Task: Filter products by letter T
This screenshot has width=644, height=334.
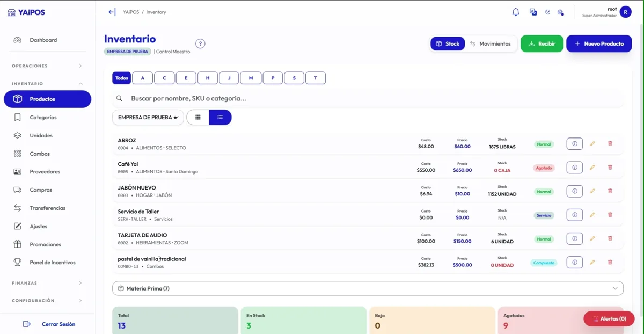Action: pos(316,78)
